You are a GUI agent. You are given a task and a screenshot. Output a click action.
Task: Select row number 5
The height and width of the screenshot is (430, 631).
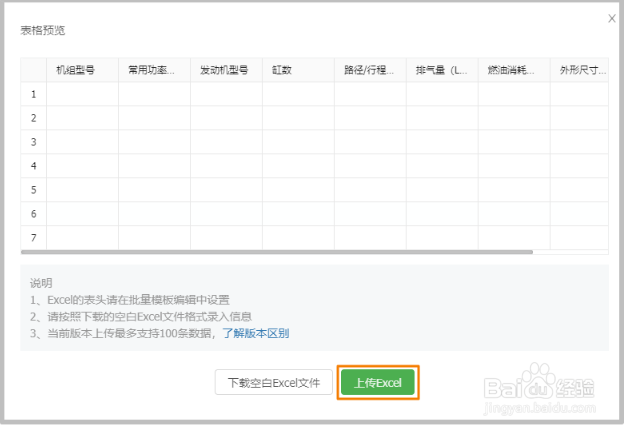click(x=34, y=190)
